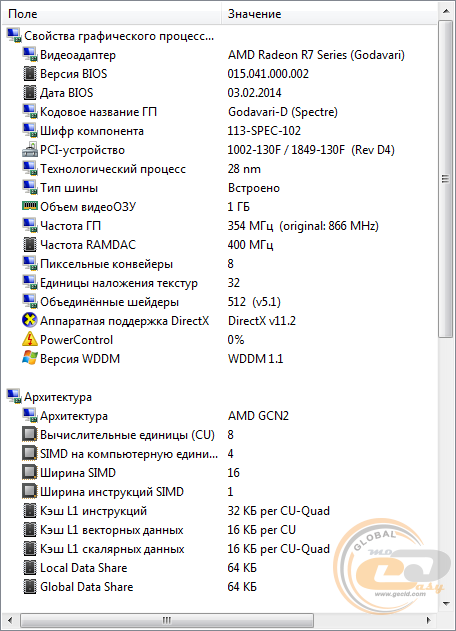Select the Global Data Share label
This screenshot has height=631, width=456.
(87, 586)
